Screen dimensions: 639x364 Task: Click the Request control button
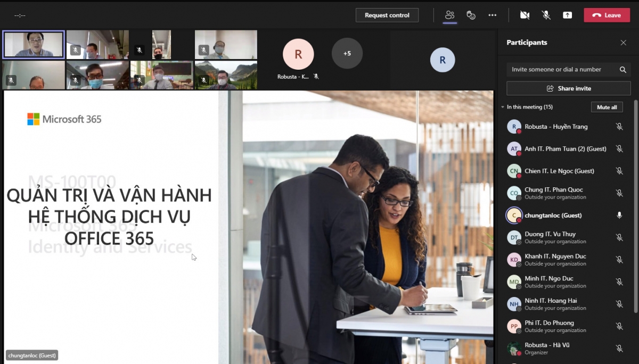387,15
